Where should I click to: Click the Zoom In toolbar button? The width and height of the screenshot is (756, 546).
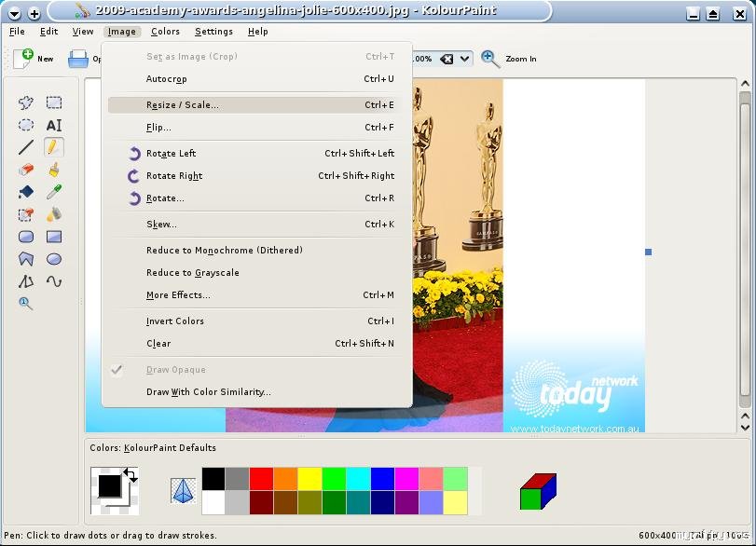click(510, 59)
